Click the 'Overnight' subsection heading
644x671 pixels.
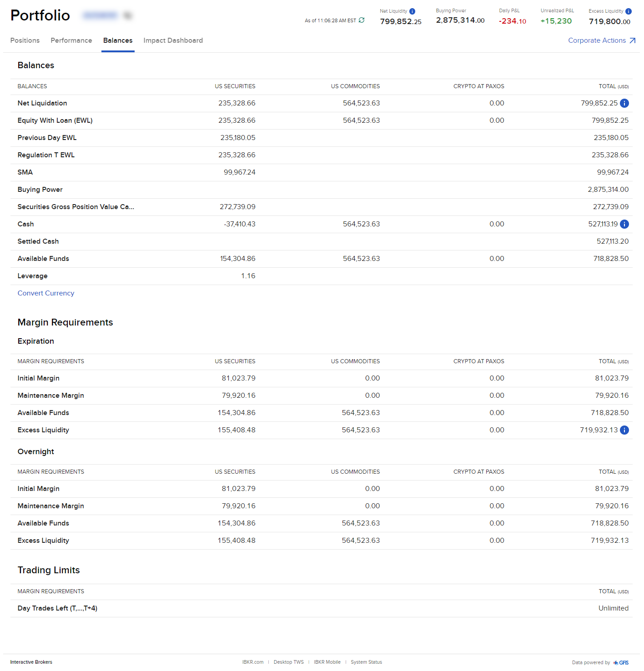click(x=36, y=451)
